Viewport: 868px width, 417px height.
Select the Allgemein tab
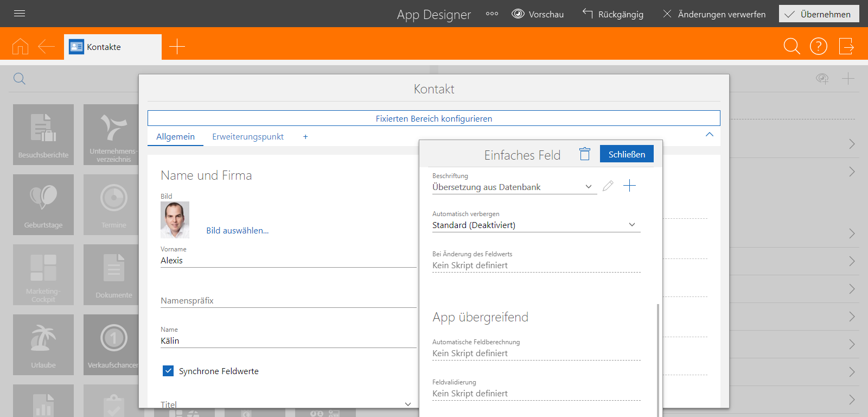pos(175,137)
